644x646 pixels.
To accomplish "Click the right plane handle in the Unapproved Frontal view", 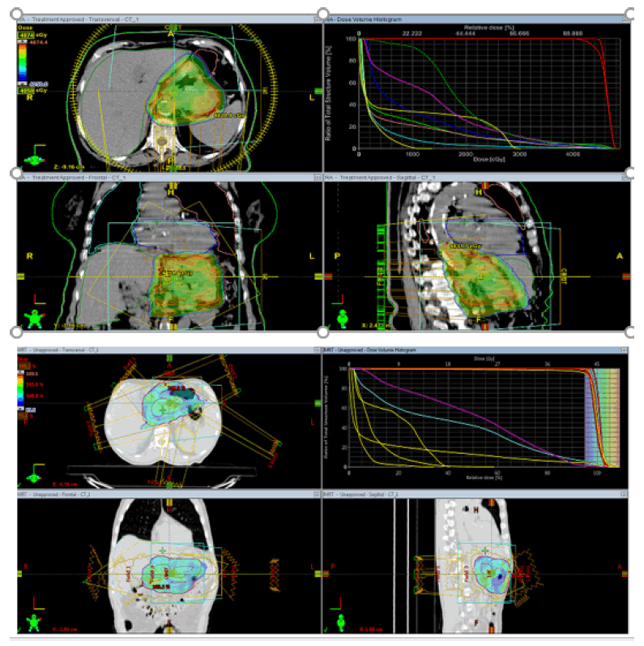I will click(x=318, y=574).
